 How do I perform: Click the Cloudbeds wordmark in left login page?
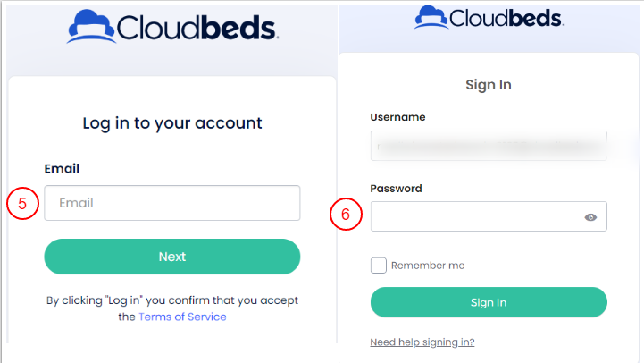coord(197,28)
